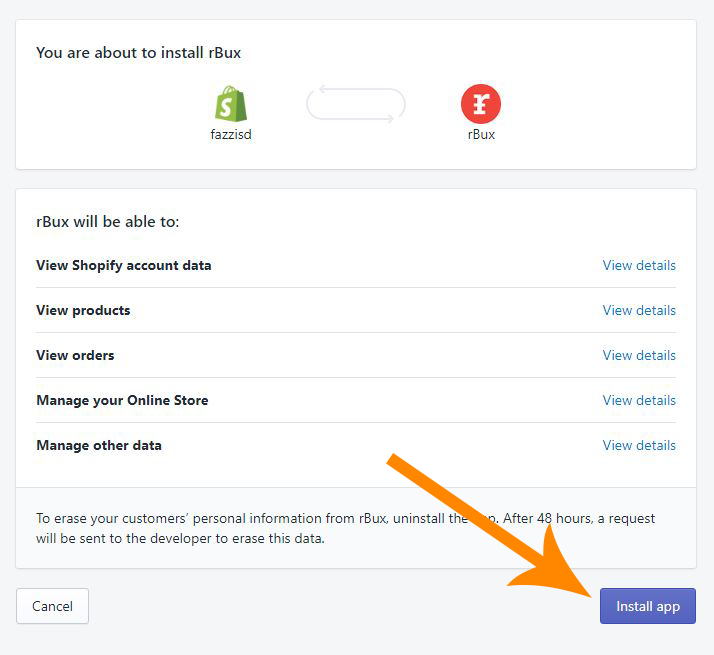Click the red rBux app logo
Viewport: 714px width, 655px height.
coord(481,104)
